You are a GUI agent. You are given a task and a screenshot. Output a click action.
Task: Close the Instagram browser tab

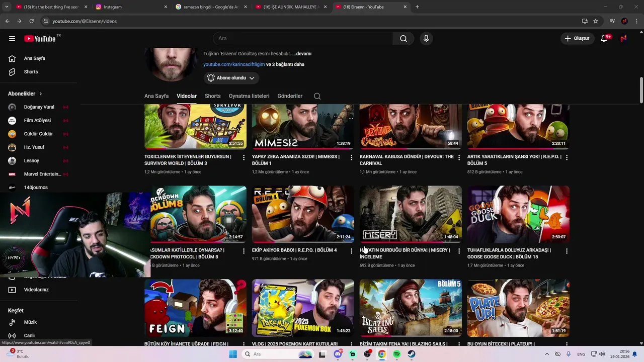click(x=166, y=7)
